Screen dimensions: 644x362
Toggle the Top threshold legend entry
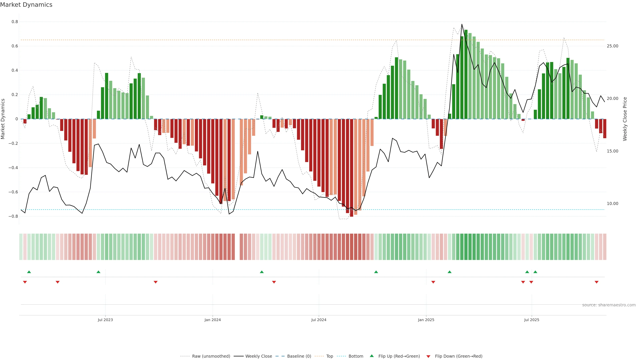pos(330,356)
